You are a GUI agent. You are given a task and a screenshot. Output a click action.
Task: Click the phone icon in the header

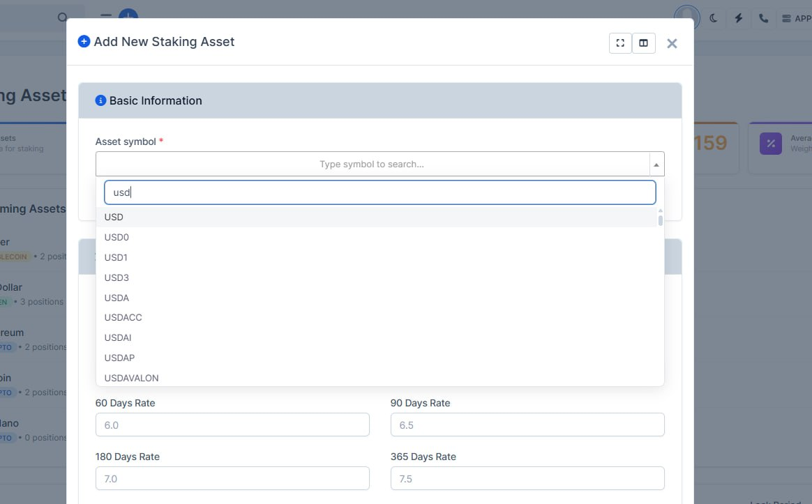(x=763, y=19)
